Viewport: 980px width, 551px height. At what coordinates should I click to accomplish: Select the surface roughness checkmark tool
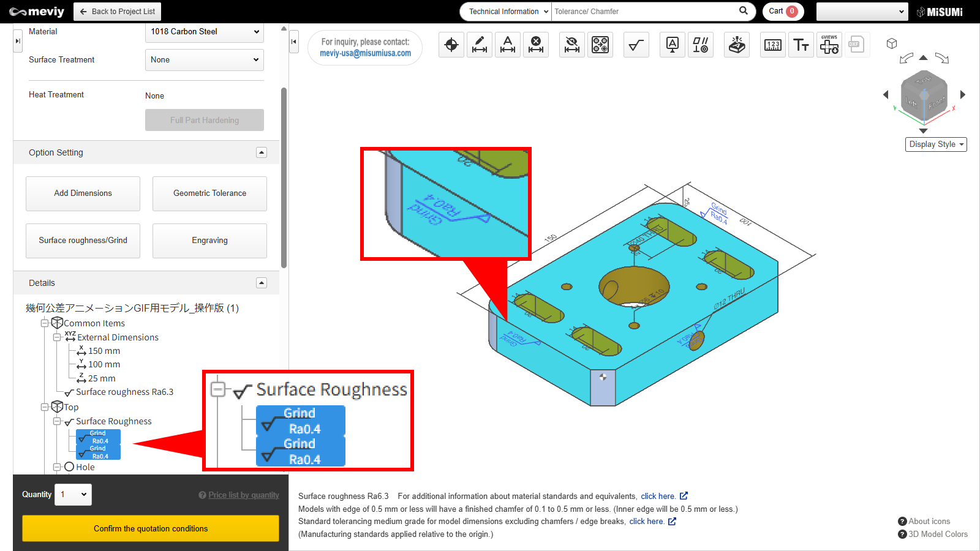pos(636,45)
